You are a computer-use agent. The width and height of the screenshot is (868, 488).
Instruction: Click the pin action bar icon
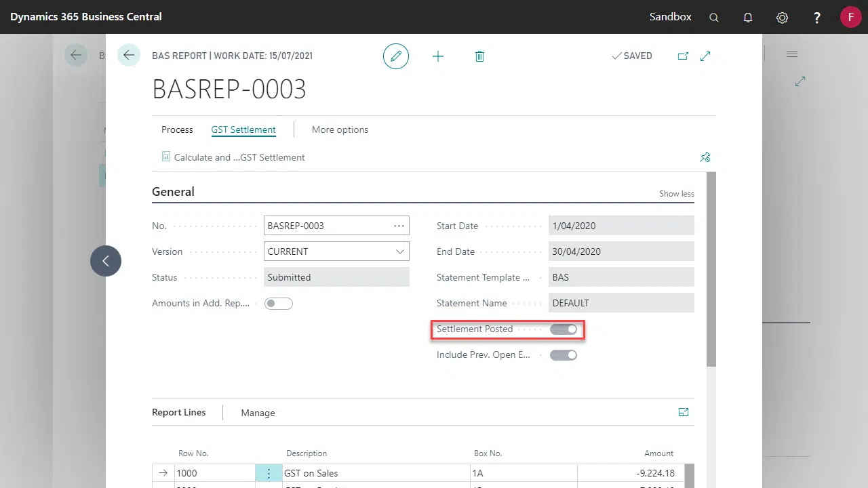pyautogui.click(x=705, y=157)
